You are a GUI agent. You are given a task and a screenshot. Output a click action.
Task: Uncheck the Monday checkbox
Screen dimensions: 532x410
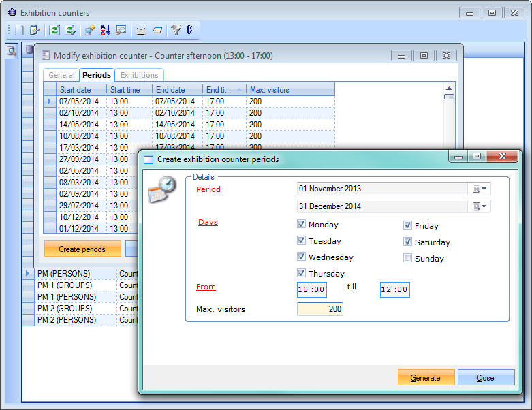coord(301,224)
